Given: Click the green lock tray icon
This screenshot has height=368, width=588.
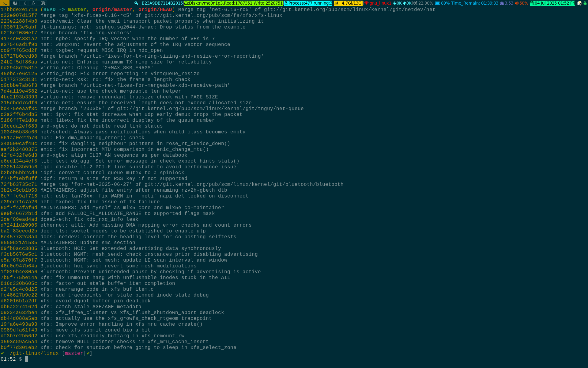Looking at the screenshot, I should pyautogui.click(x=585, y=3).
